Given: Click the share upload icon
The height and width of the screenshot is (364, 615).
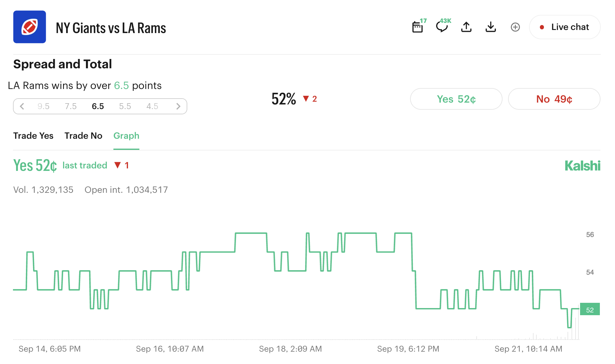Looking at the screenshot, I should 466,27.
